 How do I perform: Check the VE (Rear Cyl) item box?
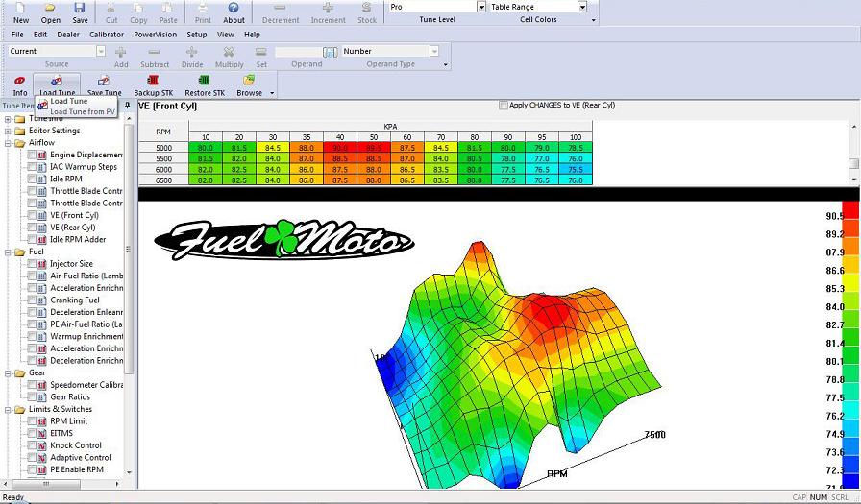click(x=32, y=228)
